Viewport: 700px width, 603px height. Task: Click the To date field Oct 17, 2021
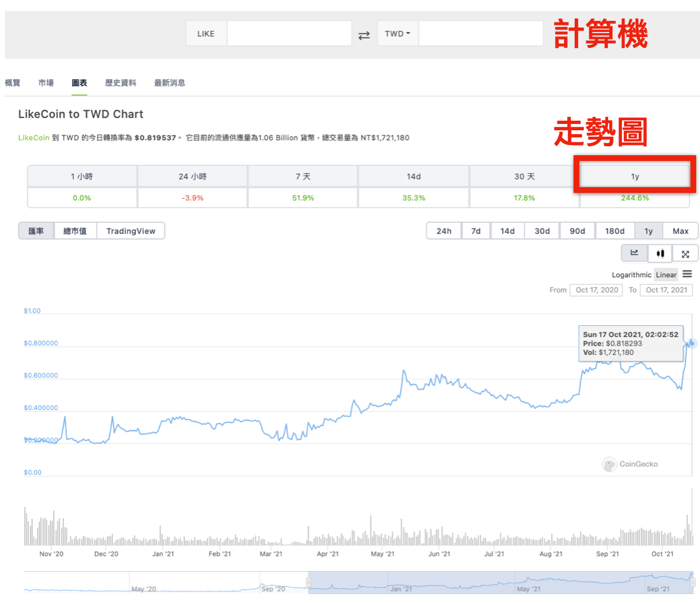tap(666, 290)
